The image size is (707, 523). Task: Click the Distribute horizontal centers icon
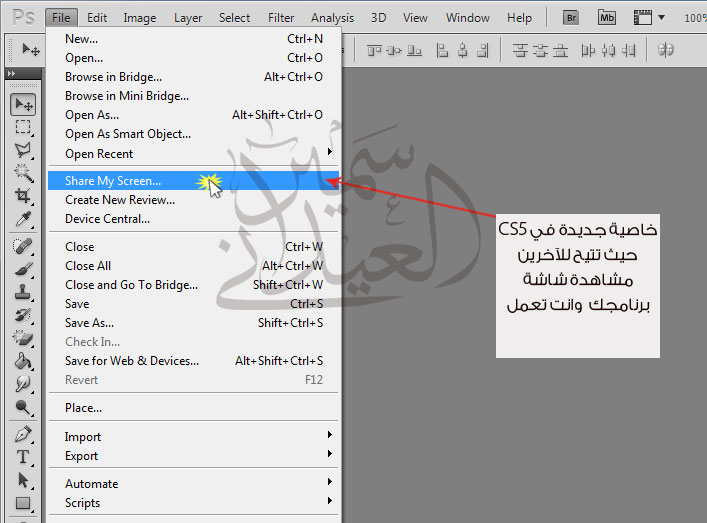pyautogui.click(x=608, y=50)
